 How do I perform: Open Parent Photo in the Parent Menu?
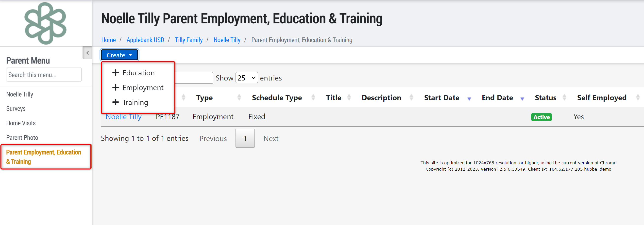click(22, 138)
